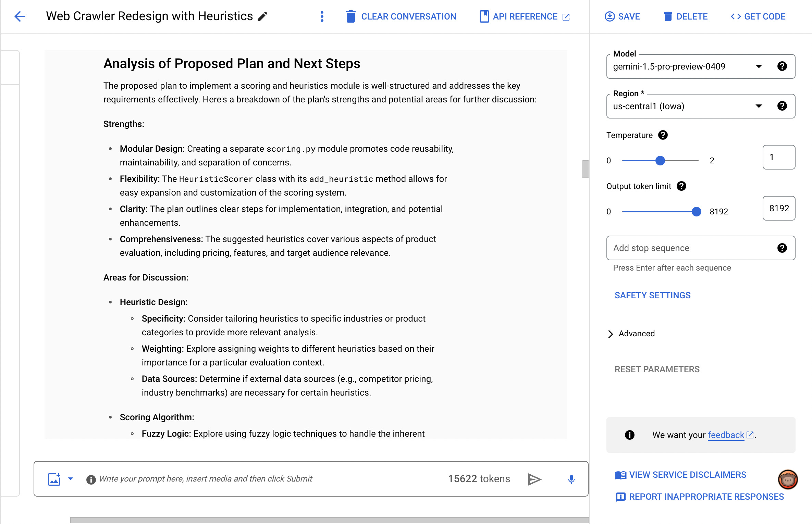
Task: Click the Output token limit value box
Action: coord(779,208)
